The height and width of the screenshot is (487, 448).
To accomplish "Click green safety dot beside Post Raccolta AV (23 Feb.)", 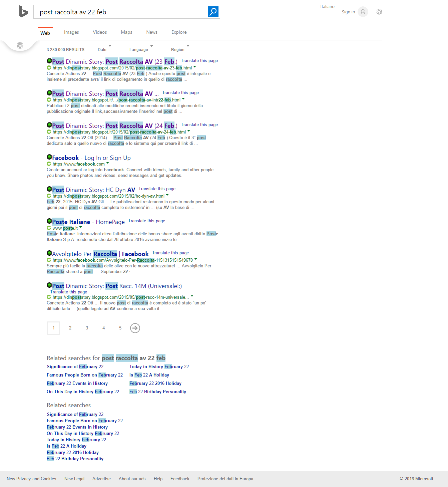I will click(49, 61).
